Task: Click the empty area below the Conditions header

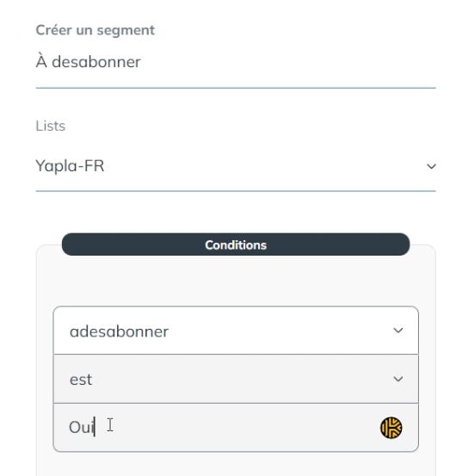Action: coord(236,281)
